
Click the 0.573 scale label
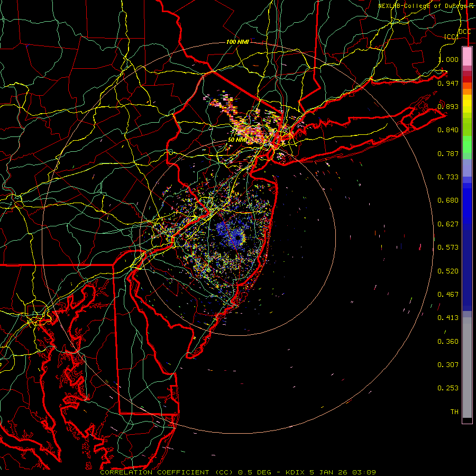pos(448,248)
